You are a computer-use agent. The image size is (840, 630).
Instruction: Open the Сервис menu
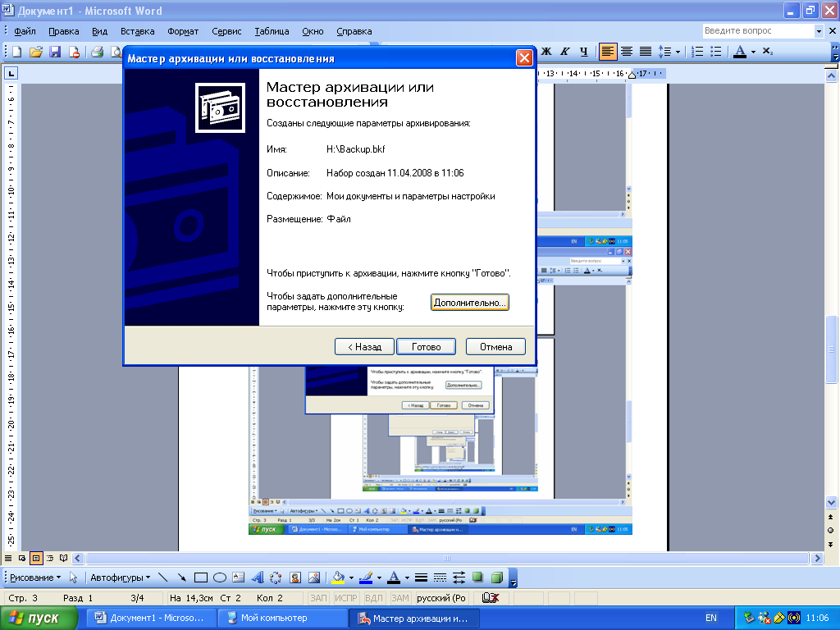(x=226, y=31)
